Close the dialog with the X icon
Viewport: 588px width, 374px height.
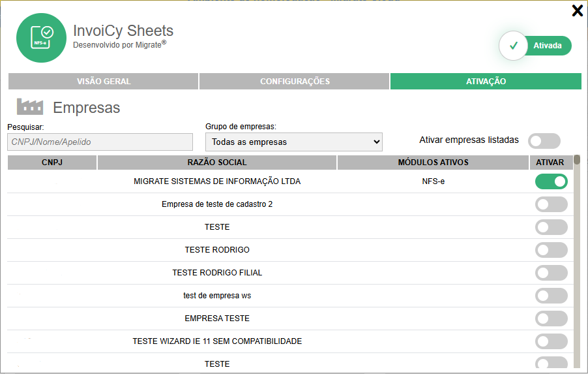tap(577, 10)
